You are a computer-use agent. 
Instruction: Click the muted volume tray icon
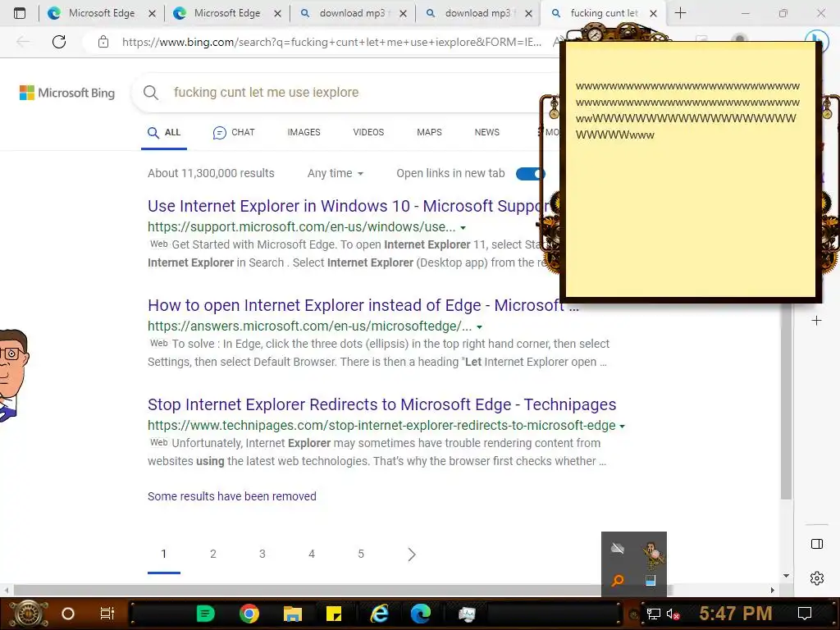(x=673, y=614)
